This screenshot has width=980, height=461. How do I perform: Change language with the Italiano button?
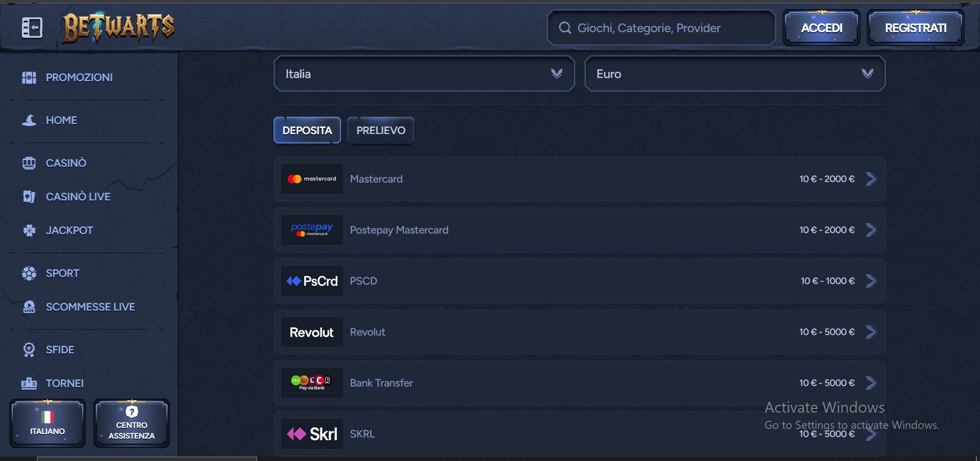(47, 423)
